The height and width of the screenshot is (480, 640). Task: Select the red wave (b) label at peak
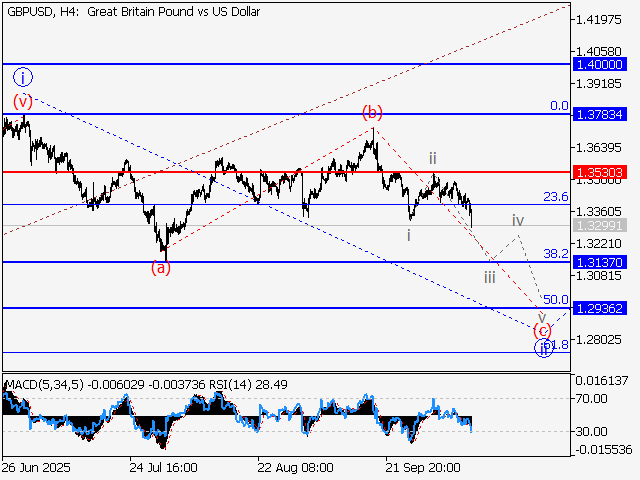point(372,111)
